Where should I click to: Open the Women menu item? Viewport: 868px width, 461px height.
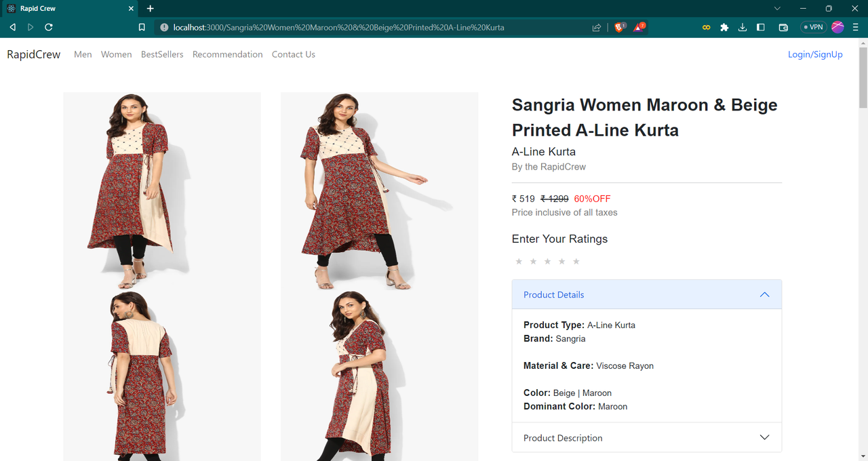117,54
